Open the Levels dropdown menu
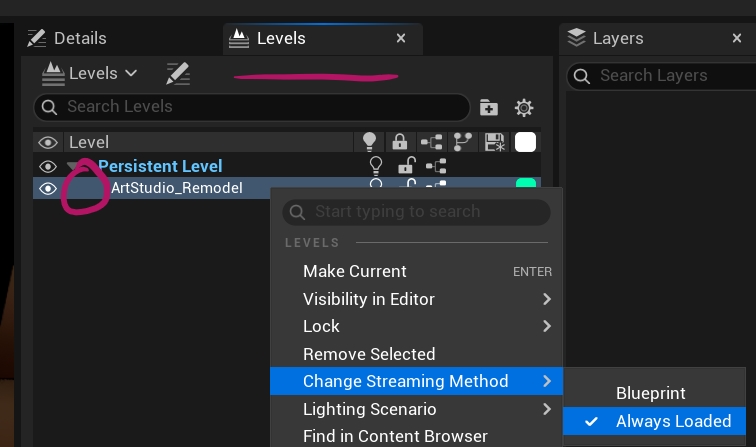756x447 pixels. click(89, 73)
